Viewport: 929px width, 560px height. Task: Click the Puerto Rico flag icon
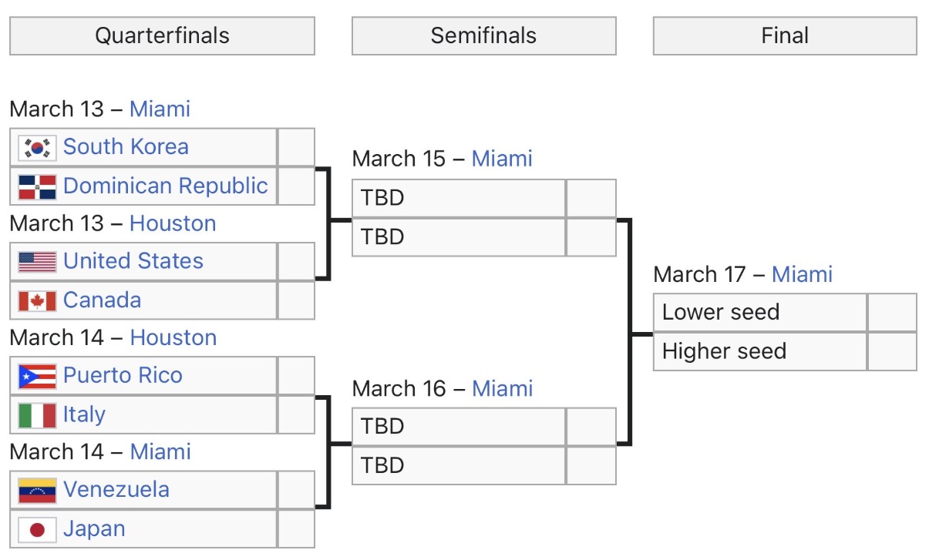point(37,376)
